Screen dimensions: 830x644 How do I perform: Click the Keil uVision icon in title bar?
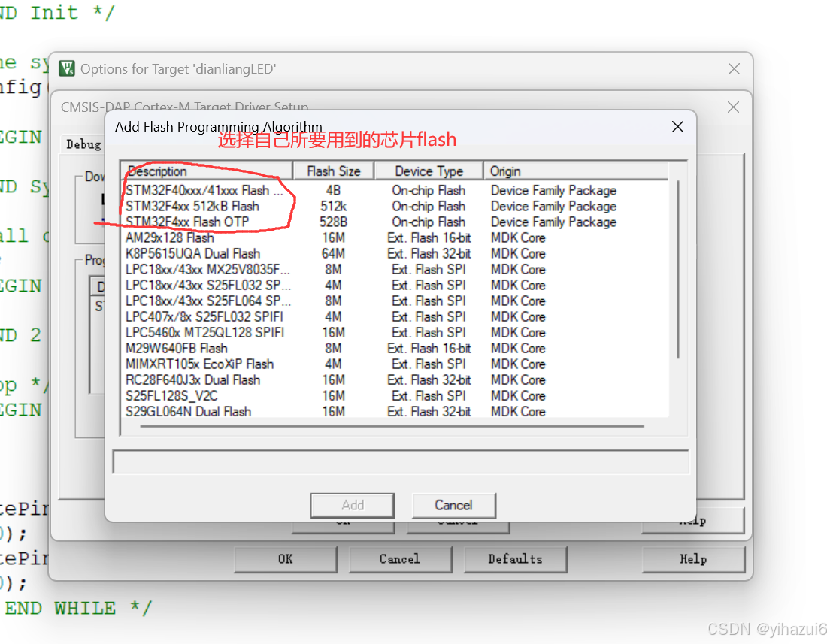67,69
